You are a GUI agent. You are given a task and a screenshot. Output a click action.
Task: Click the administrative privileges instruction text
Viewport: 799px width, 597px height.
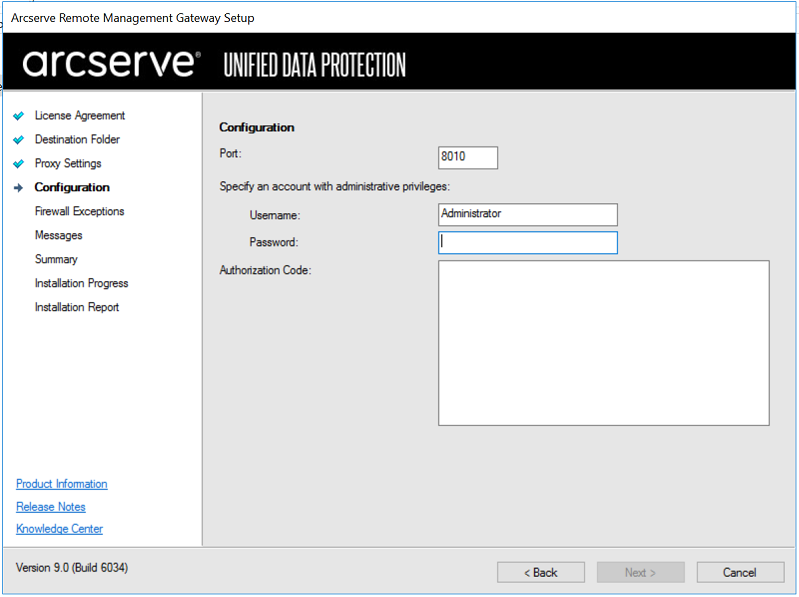334,186
